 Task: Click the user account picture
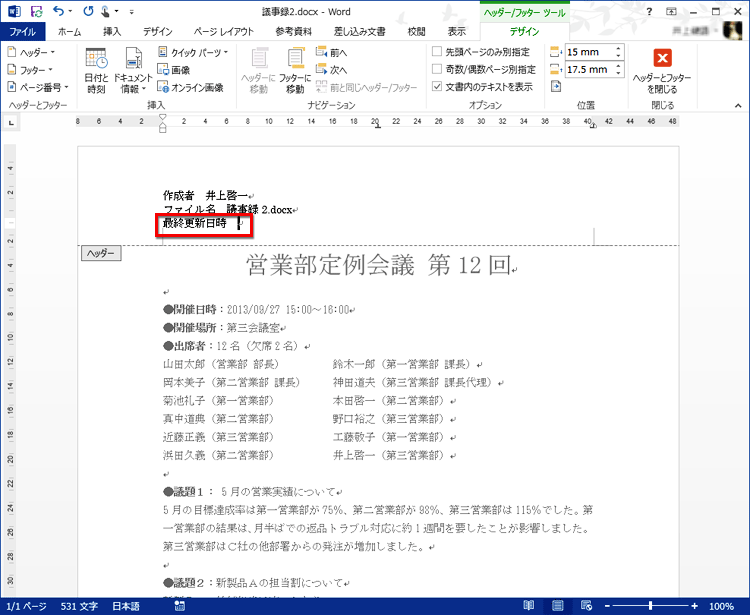point(732,31)
